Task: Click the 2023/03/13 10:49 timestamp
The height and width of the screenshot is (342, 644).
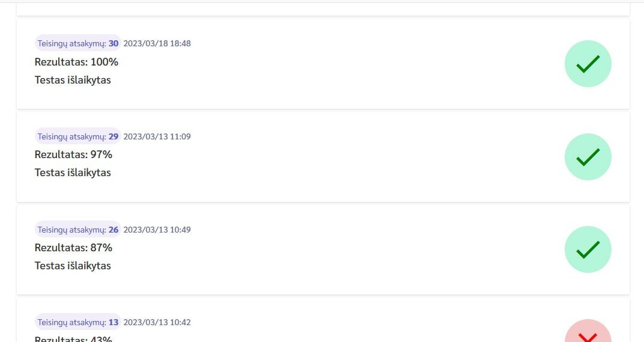Action: pos(157,230)
